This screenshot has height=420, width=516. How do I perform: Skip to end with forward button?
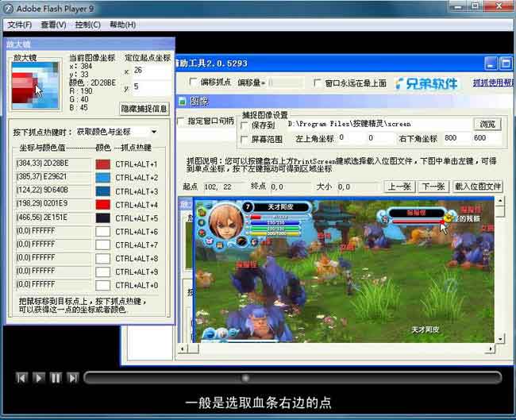pos(73,378)
